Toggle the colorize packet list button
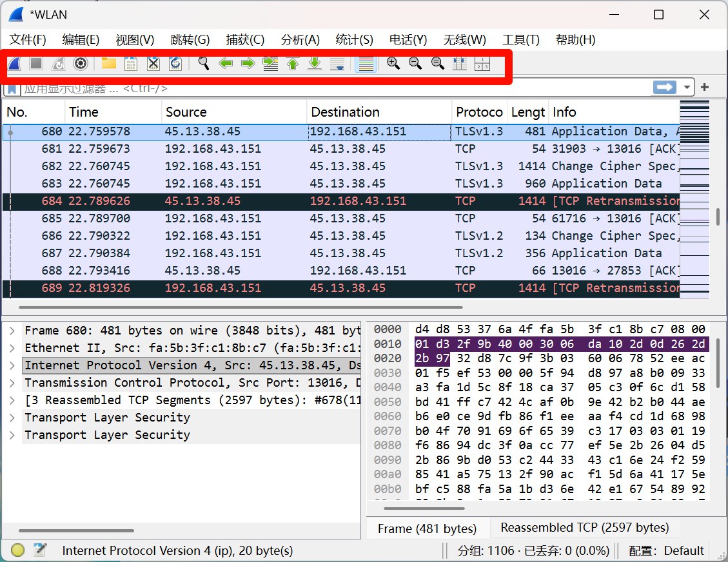The image size is (728, 562). pos(366,63)
